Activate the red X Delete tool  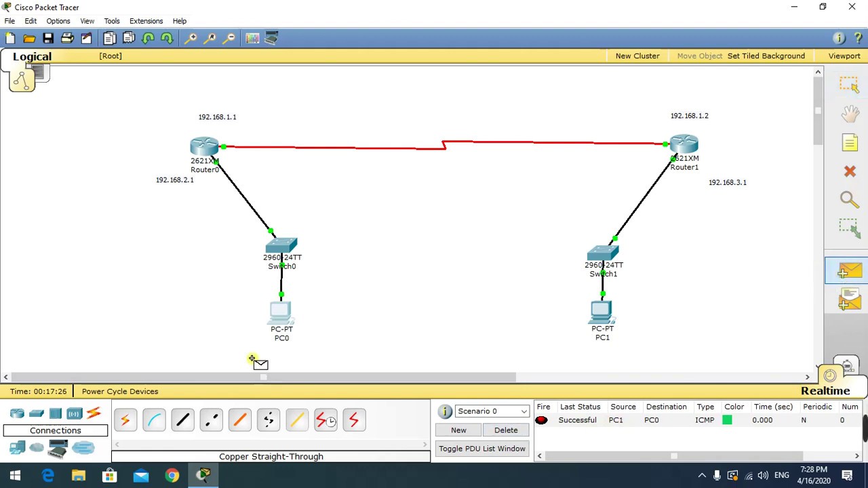pos(849,171)
